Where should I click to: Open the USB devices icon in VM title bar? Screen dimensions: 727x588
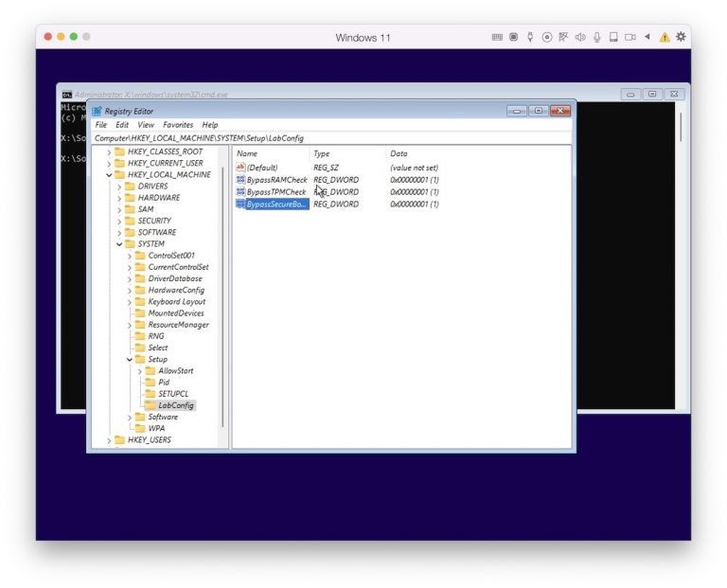tap(530, 37)
